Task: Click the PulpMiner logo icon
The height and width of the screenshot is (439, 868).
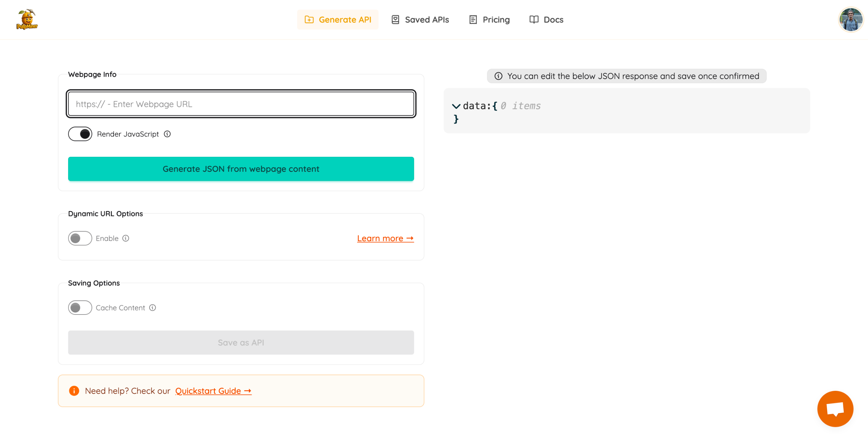Action: pos(27,19)
